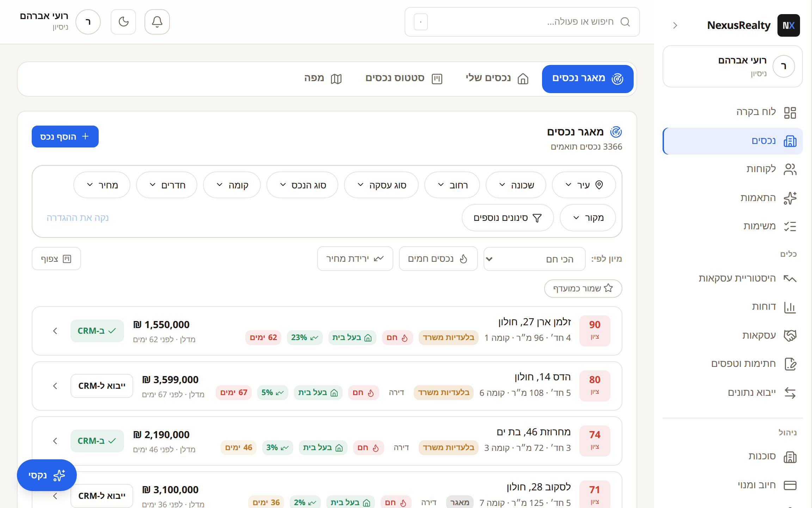812x508 pixels.
Task: Click the סוכנות building icon
Action: 790,457
